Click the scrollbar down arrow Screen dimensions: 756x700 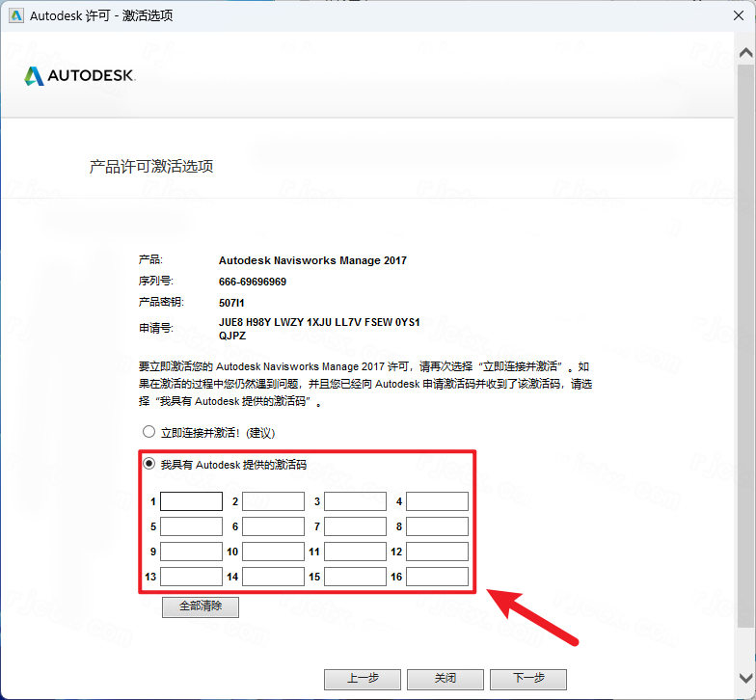(746, 678)
